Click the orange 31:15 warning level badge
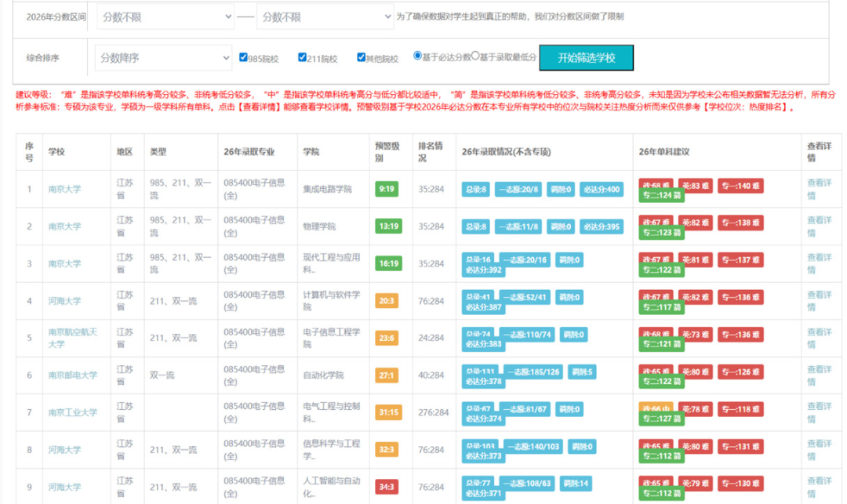 pyautogui.click(x=388, y=412)
